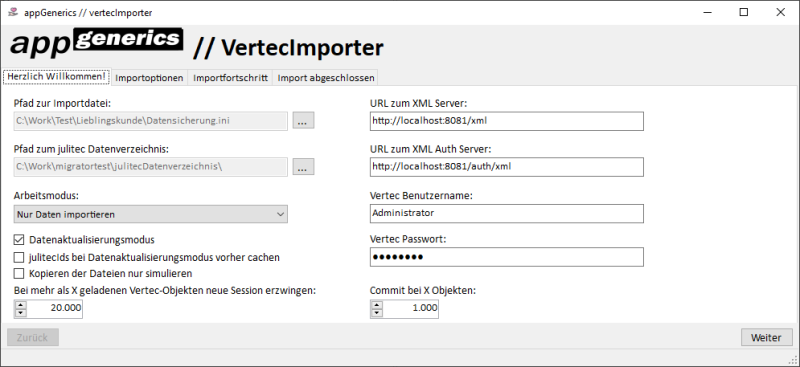800x367 pixels.
Task: Switch to the Importfortschritt tab
Action: coord(230,78)
